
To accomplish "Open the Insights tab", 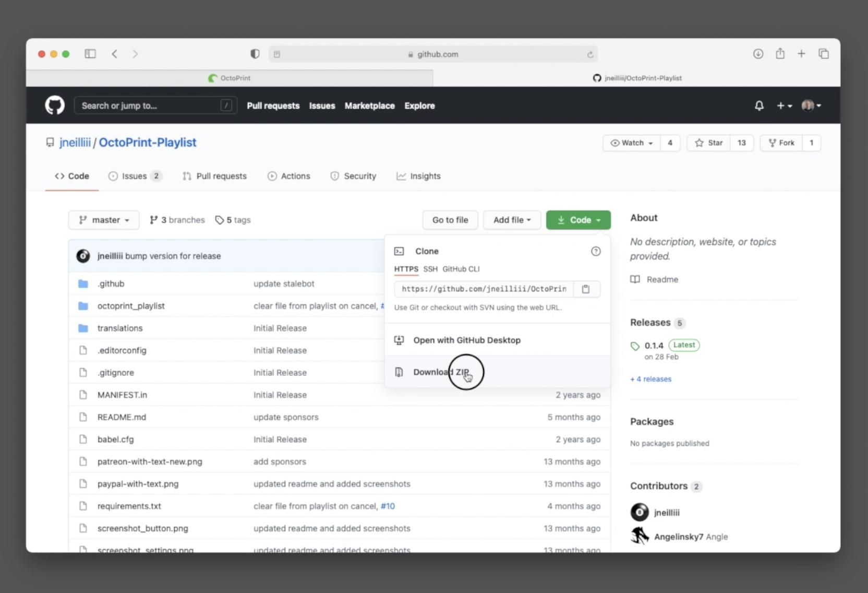I will click(418, 176).
